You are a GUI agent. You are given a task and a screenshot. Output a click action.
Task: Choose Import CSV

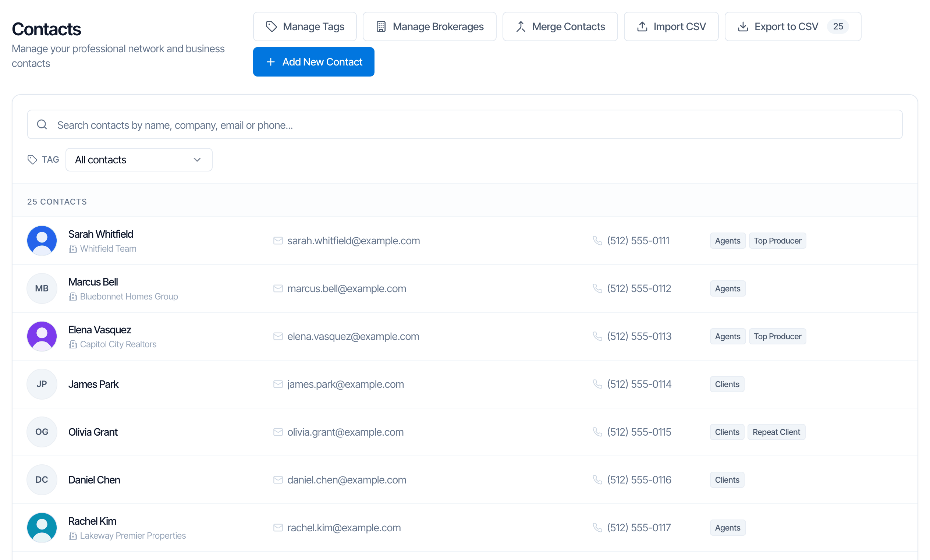[x=671, y=26]
